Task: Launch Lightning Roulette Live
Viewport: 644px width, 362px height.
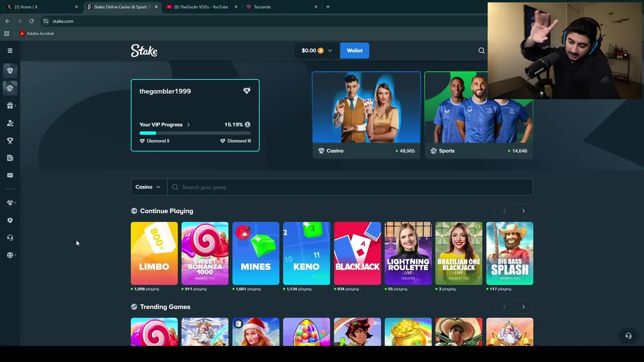Action: [408, 253]
